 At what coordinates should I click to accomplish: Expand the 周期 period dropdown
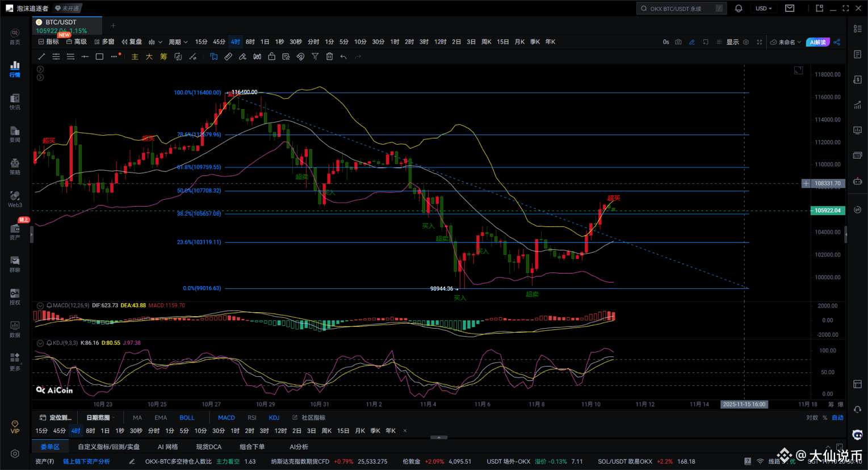178,42
